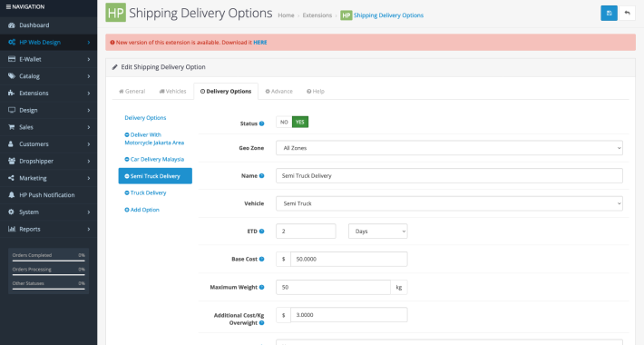Select Deliver With Motorcycle Jakarta Area
This screenshot has height=345, width=644.
pos(155,139)
